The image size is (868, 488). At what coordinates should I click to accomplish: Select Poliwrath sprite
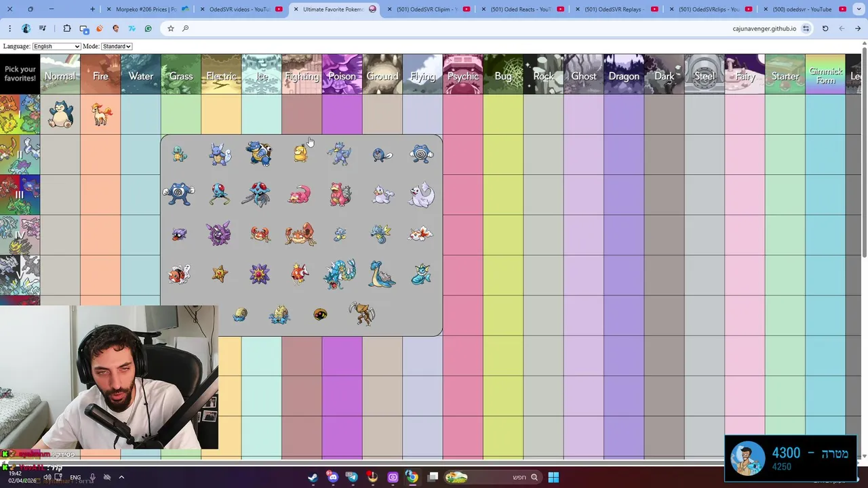(x=178, y=195)
